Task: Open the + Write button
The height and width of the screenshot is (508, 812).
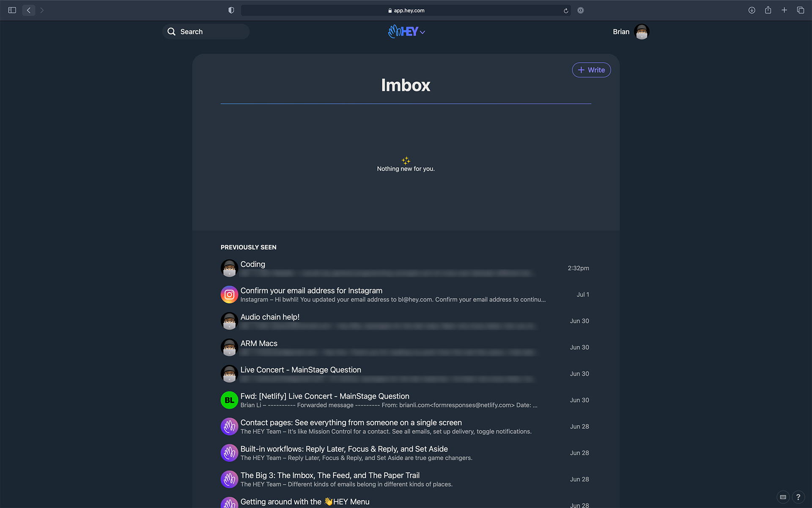Action: point(591,70)
